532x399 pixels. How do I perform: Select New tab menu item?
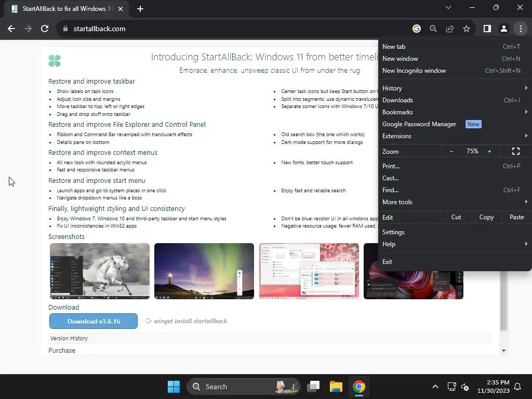click(x=455, y=47)
